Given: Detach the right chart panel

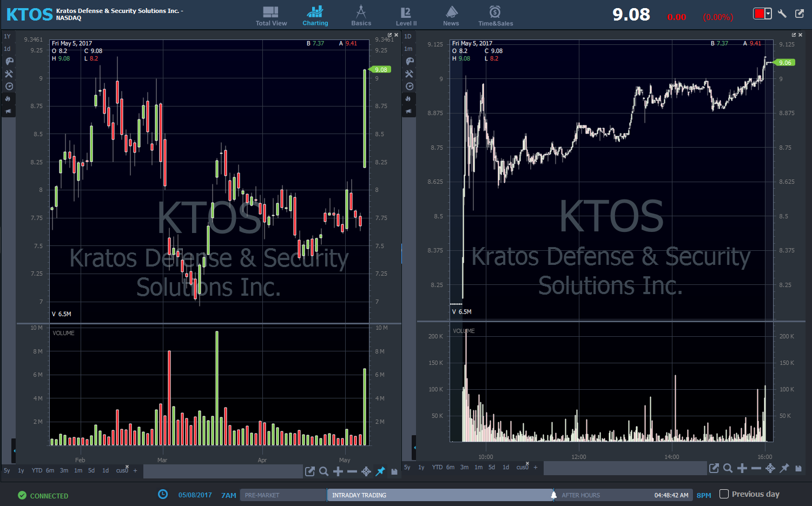Looking at the screenshot, I should point(794,35).
